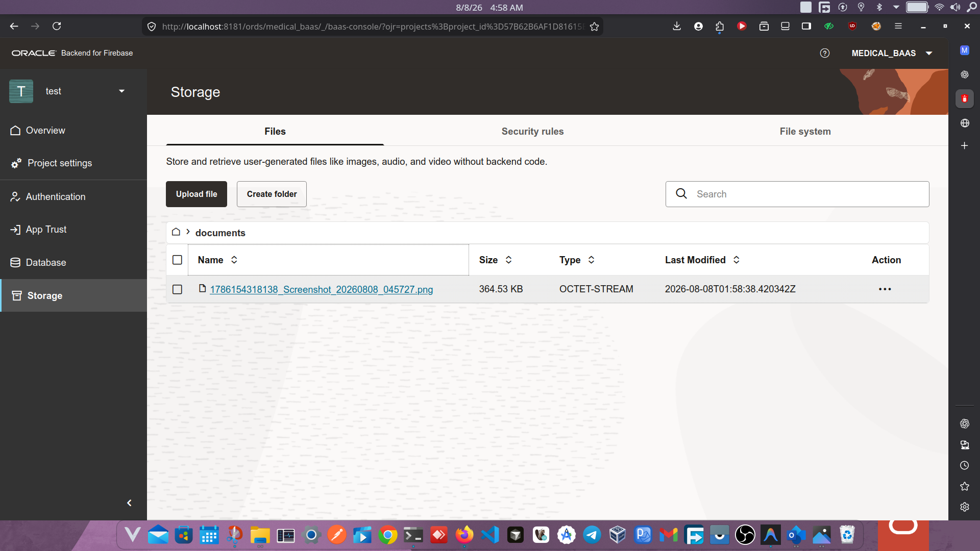Open the MEDICAL_BAAS account dropdown
The height and width of the screenshot is (551, 980).
pos(892,53)
